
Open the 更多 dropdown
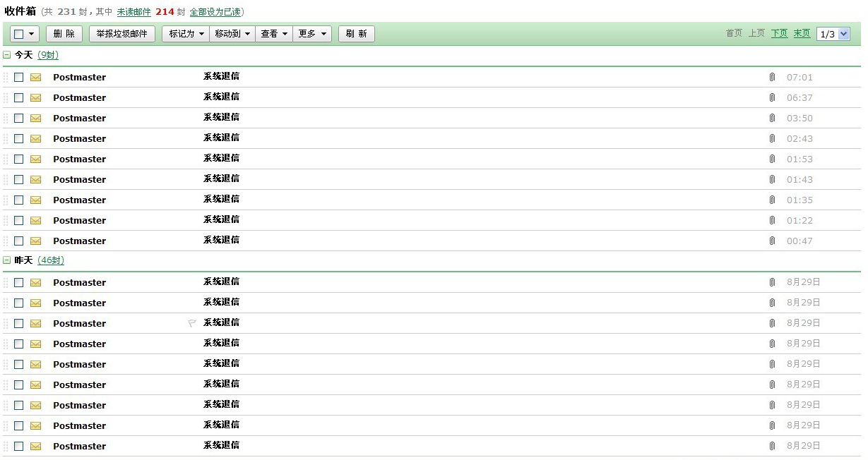312,34
